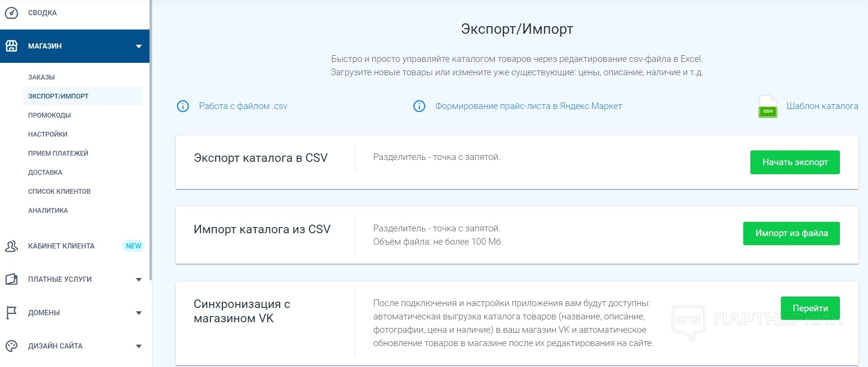Open Прием платежей menu item

(x=58, y=153)
